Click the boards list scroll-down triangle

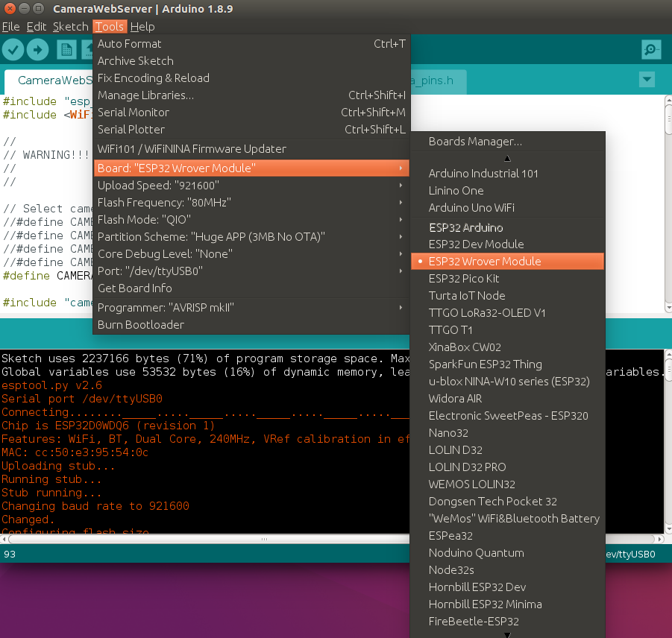pyautogui.click(x=506, y=634)
